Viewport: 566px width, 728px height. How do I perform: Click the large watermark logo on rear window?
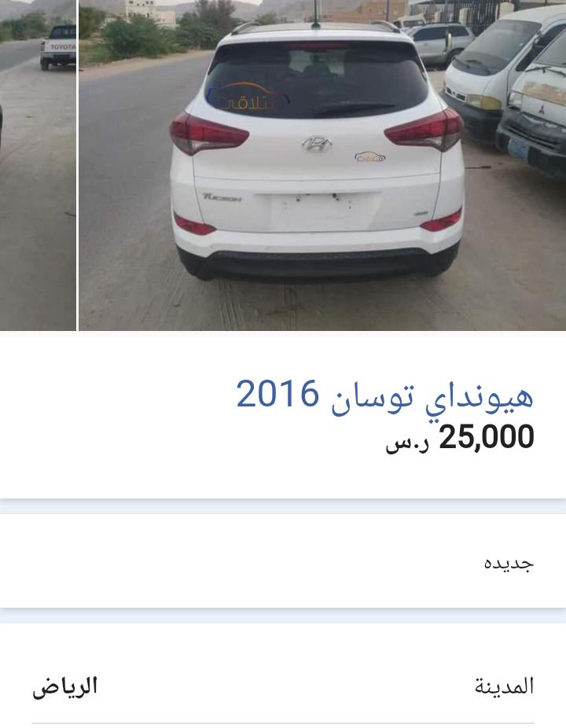248,97
